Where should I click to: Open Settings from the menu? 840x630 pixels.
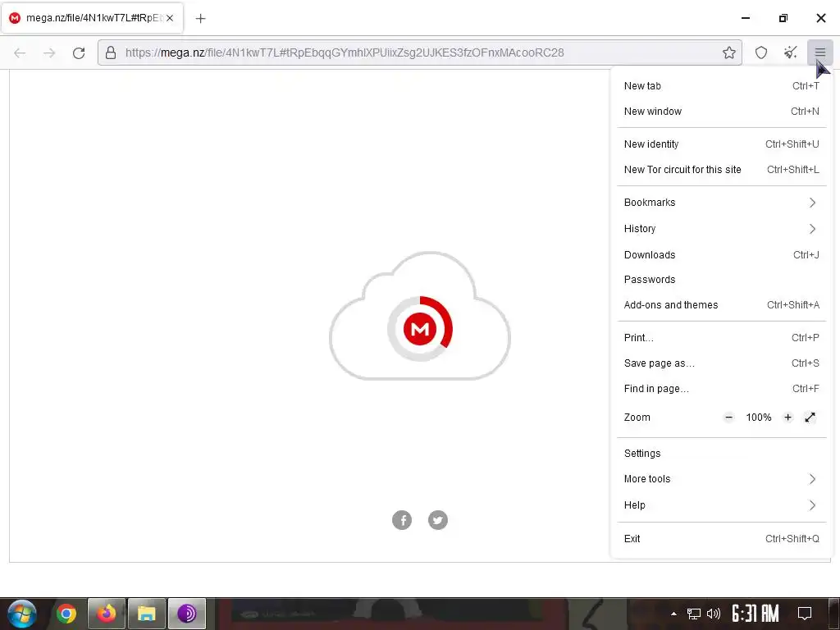[722, 453]
